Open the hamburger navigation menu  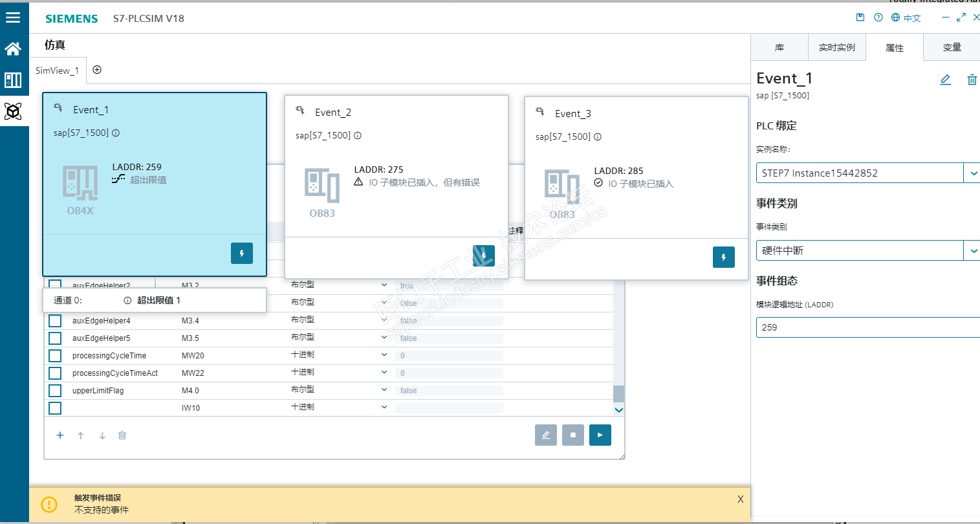coord(13,18)
